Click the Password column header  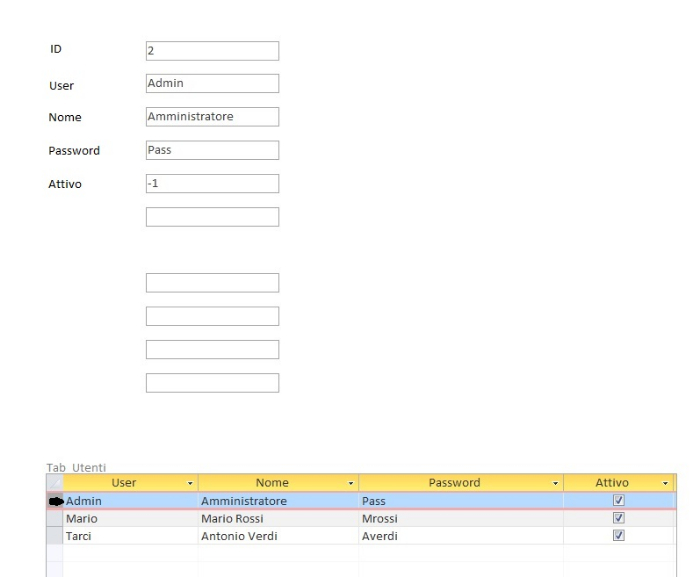(461, 483)
